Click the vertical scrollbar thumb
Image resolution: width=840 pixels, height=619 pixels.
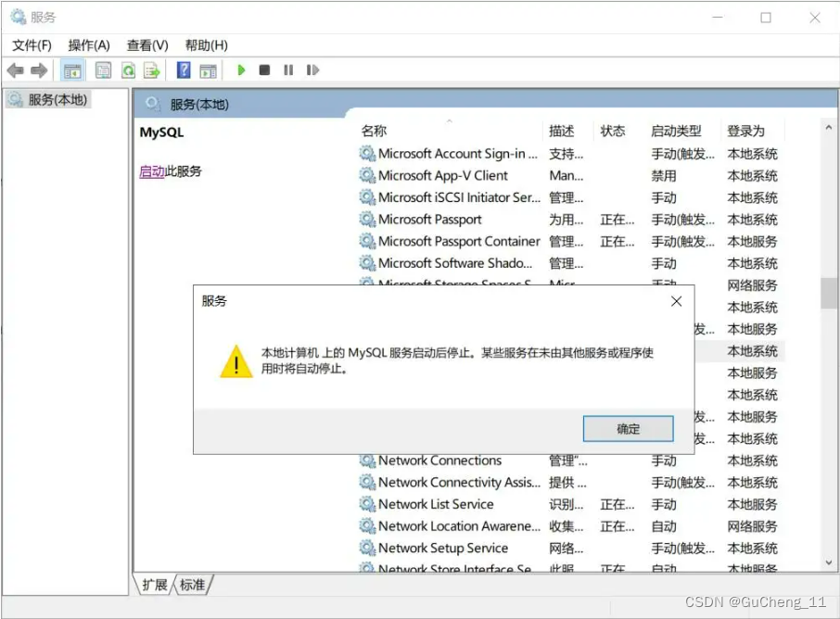coord(829,294)
